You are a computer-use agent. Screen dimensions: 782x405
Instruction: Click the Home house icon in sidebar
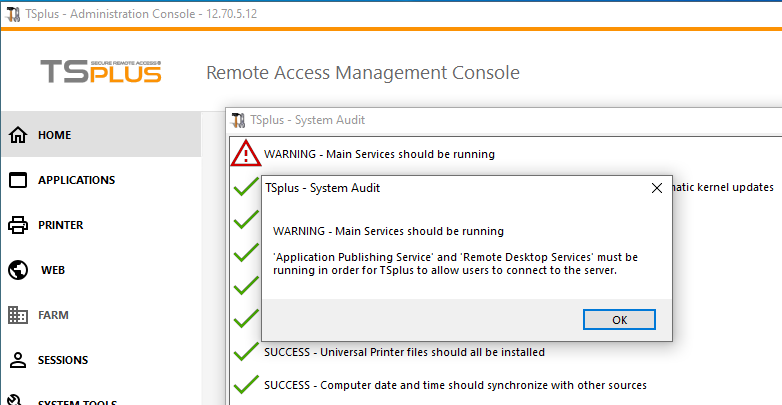pyautogui.click(x=17, y=135)
